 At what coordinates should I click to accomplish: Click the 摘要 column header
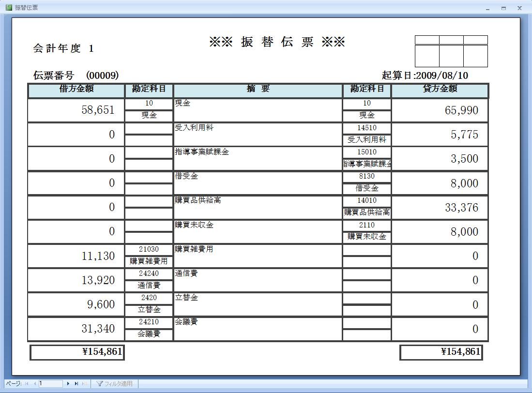pos(258,90)
